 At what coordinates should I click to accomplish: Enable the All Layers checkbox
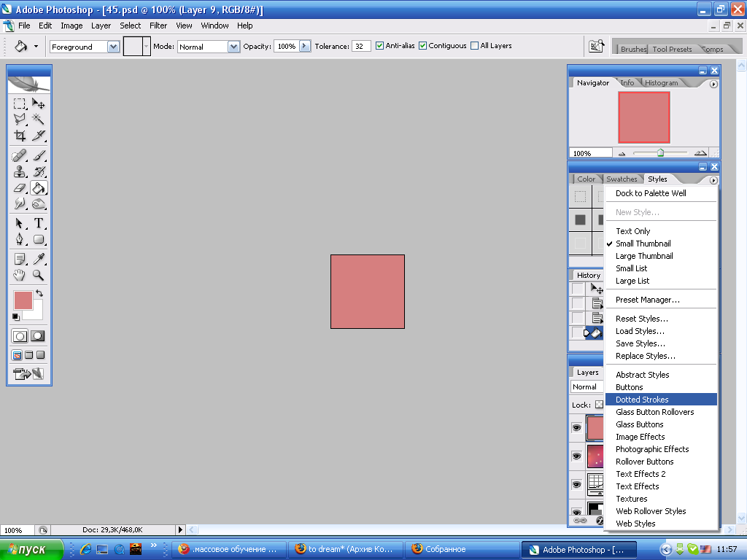click(474, 46)
